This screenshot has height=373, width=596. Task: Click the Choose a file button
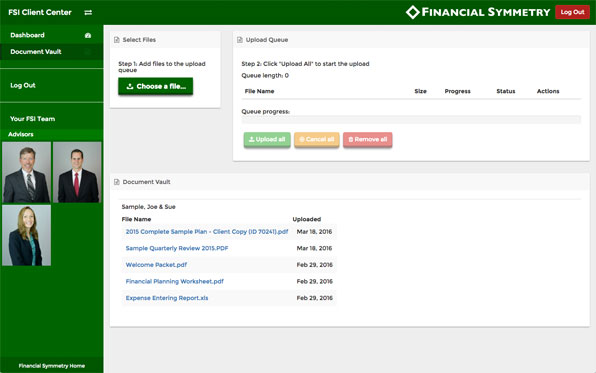pyautogui.click(x=155, y=86)
